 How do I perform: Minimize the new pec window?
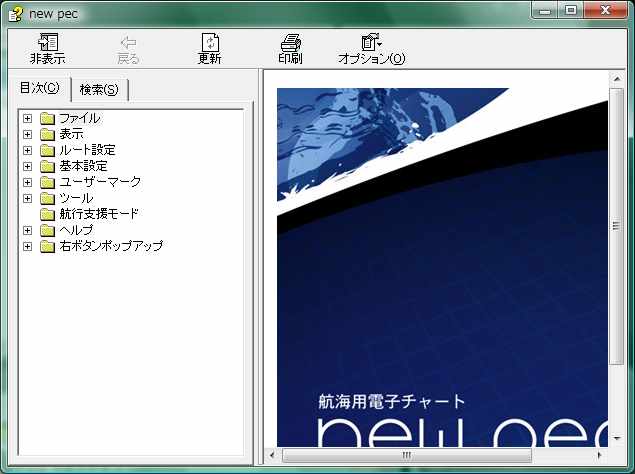coord(545,11)
